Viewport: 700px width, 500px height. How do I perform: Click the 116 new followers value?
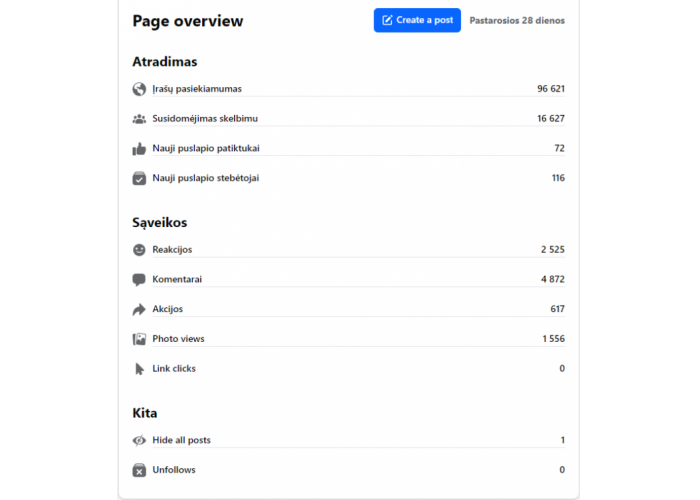(x=558, y=178)
